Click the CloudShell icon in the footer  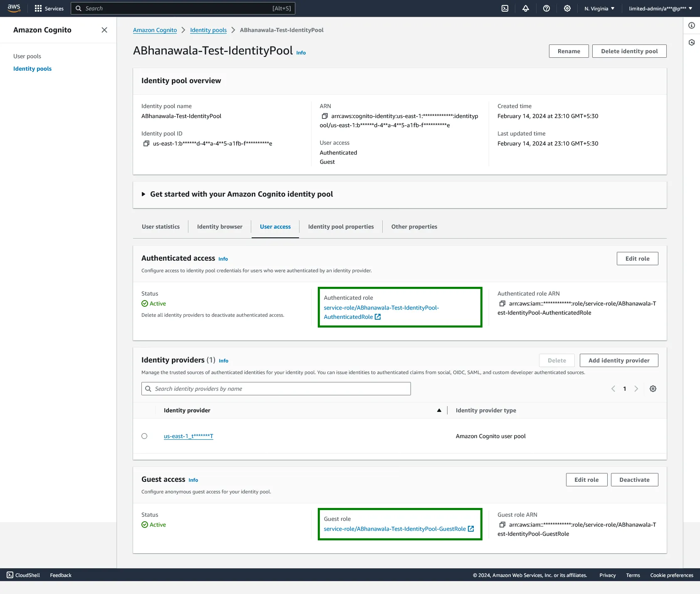tap(10, 575)
